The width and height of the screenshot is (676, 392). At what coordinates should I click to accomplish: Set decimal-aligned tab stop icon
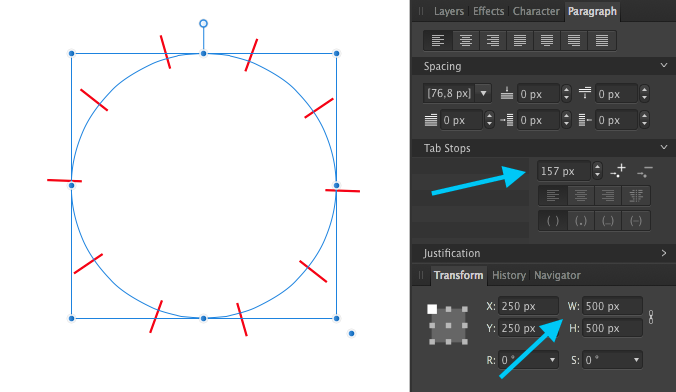[636, 196]
